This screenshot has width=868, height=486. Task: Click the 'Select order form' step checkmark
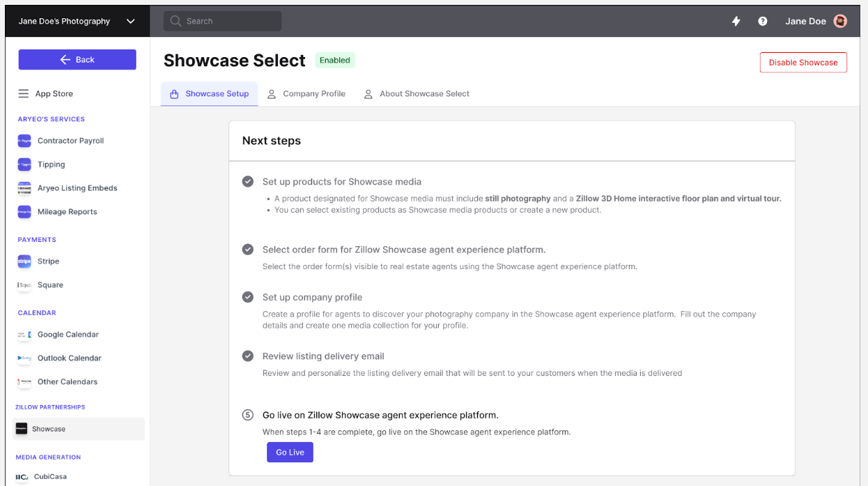[x=247, y=250]
